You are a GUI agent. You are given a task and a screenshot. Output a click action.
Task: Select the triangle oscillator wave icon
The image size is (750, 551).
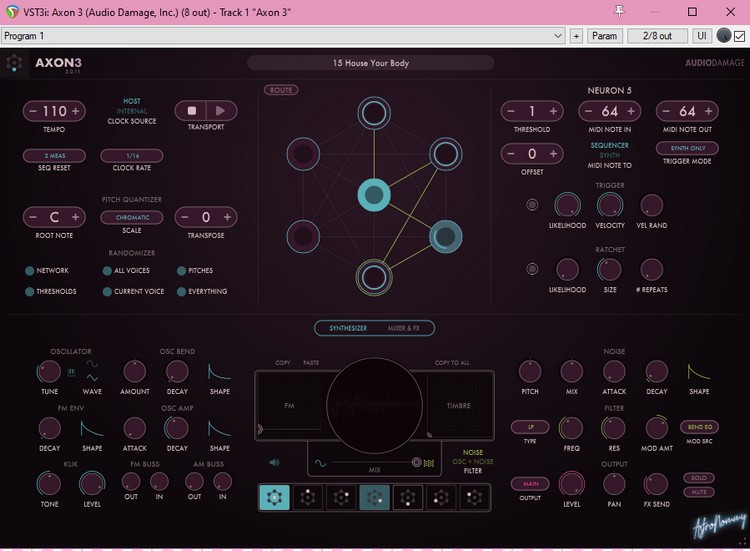pos(92,378)
